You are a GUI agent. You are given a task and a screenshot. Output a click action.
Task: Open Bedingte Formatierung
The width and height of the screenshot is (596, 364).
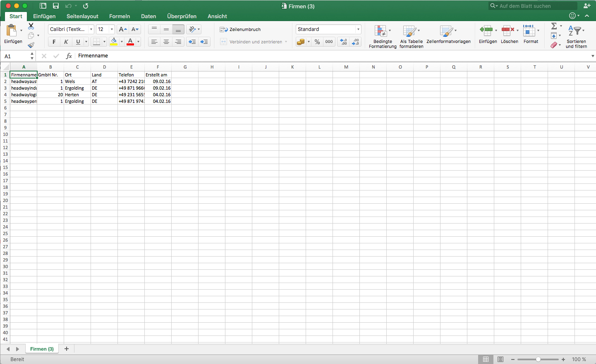pos(382,36)
